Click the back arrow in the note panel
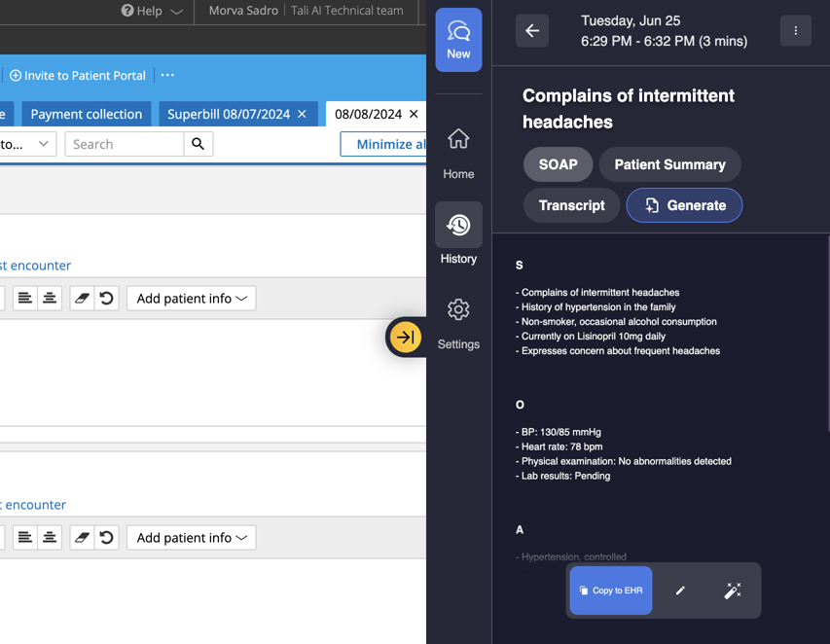This screenshot has height=644, width=830. (x=531, y=30)
